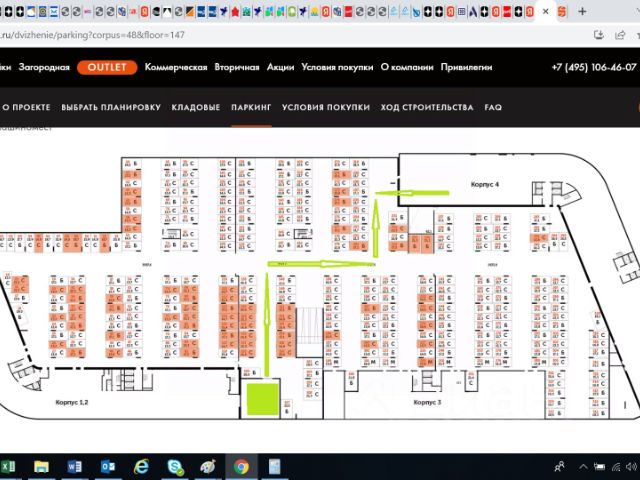The image size is (640, 480).
Task: Switch to the О ПРОЕКТЕ tab
Action: pos(26,107)
